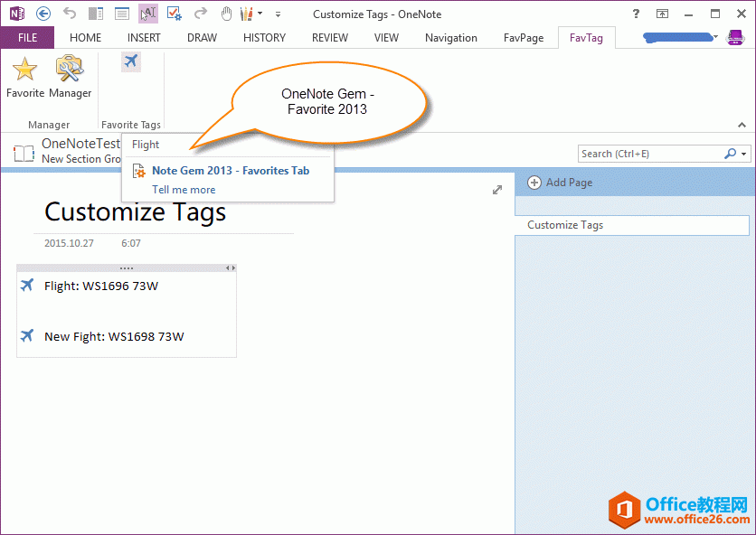
Task: Click the Tell me more link
Action: point(184,190)
